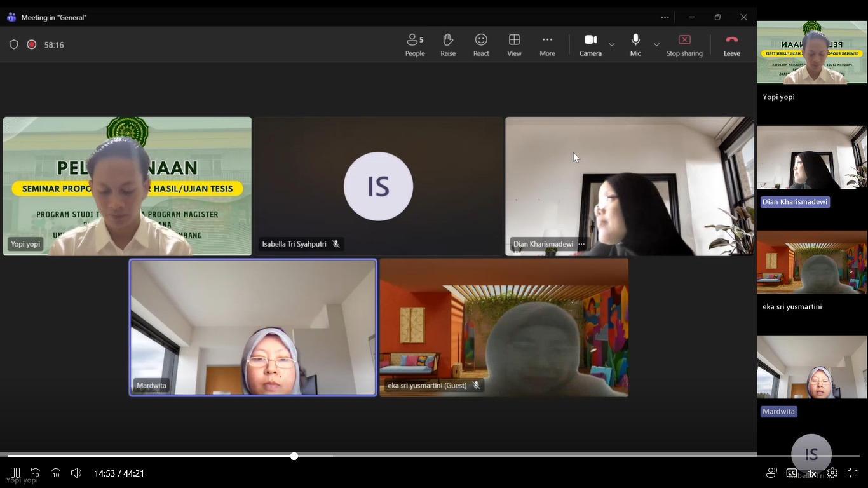Toggle closed captions CC button

[x=792, y=473]
